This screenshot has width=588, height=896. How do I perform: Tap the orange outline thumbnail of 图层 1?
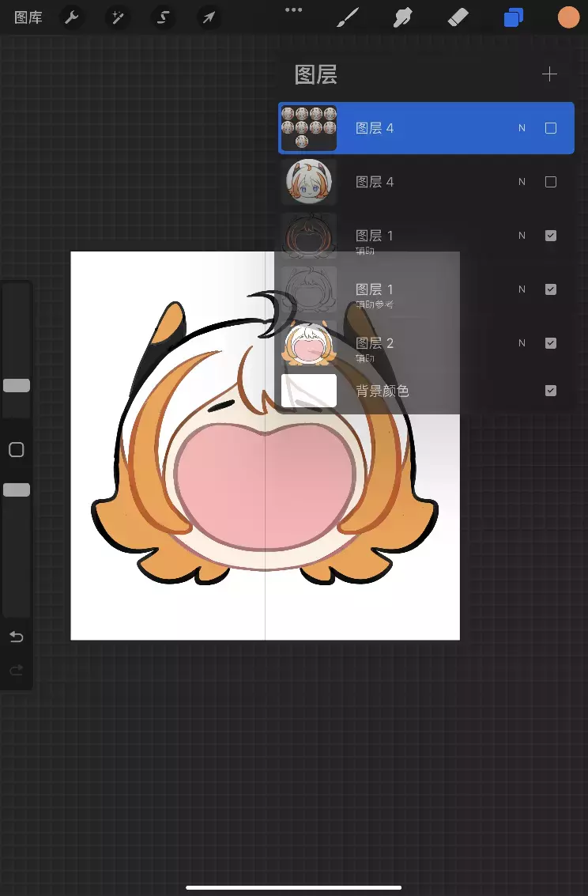tap(309, 236)
